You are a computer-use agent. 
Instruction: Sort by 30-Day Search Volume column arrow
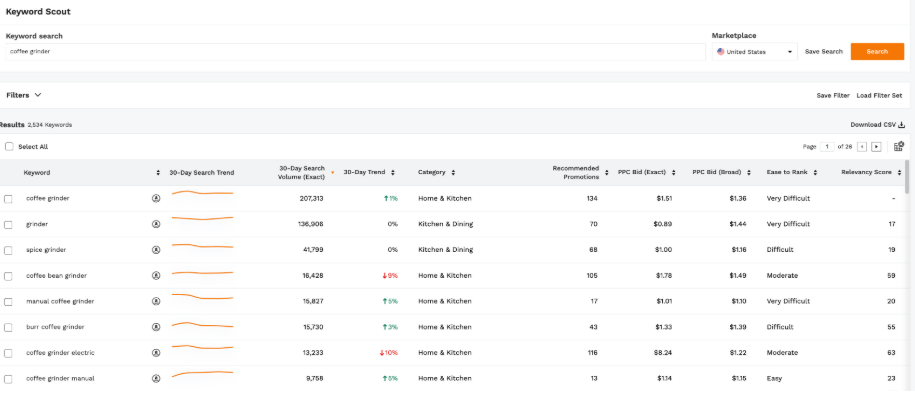coord(333,173)
